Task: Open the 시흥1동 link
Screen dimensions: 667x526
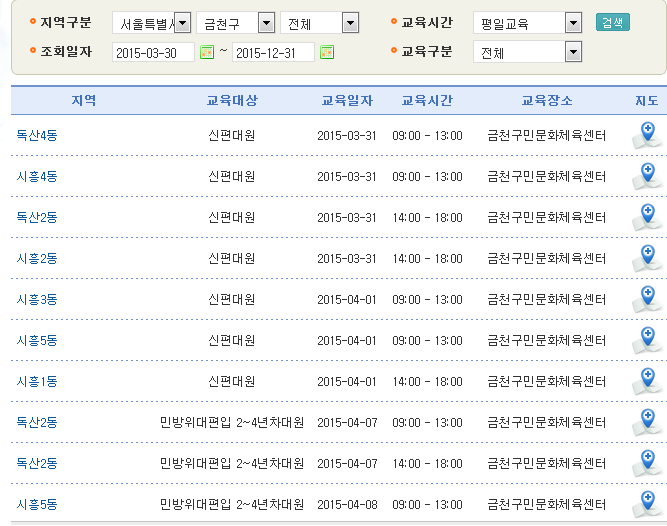Action: coord(37,381)
